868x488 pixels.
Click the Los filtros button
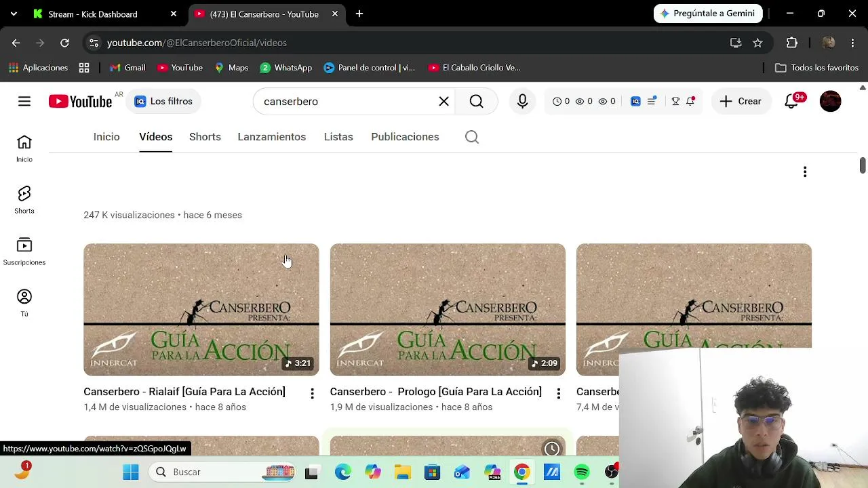pyautogui.click(x=163, y=102)
